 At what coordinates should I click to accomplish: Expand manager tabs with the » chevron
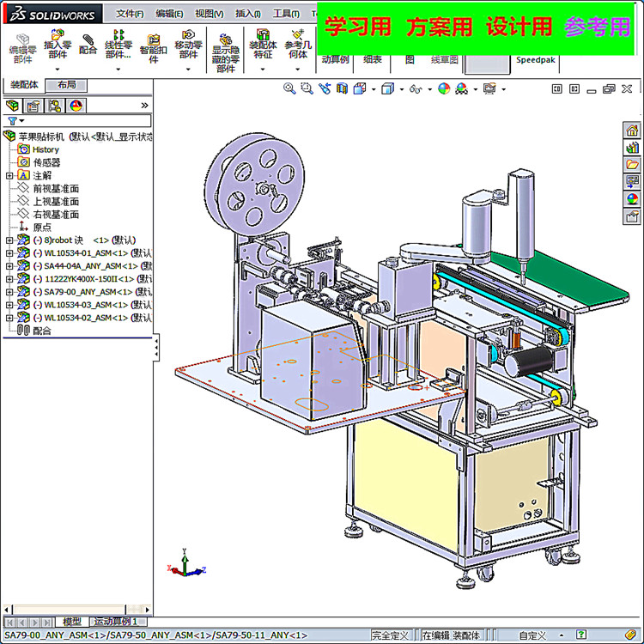[144, 106]
